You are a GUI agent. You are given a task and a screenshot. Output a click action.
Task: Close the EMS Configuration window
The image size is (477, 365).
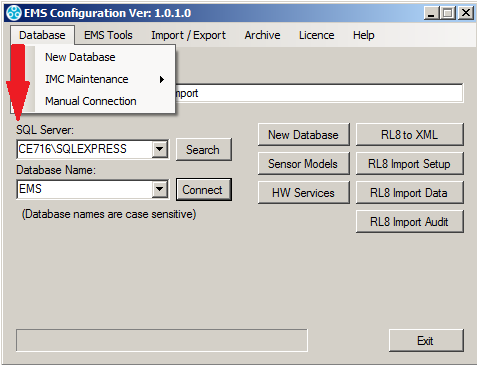(x=466, y=13)
